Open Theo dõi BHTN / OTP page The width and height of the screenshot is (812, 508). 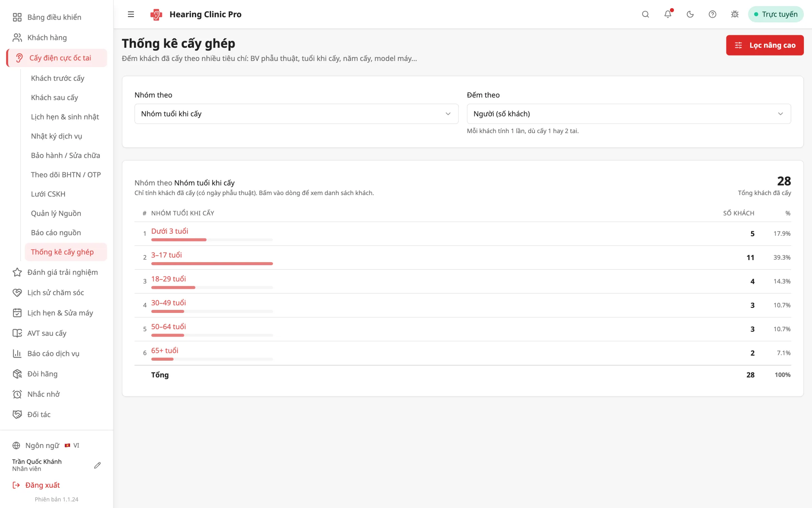tap(66, 175)
